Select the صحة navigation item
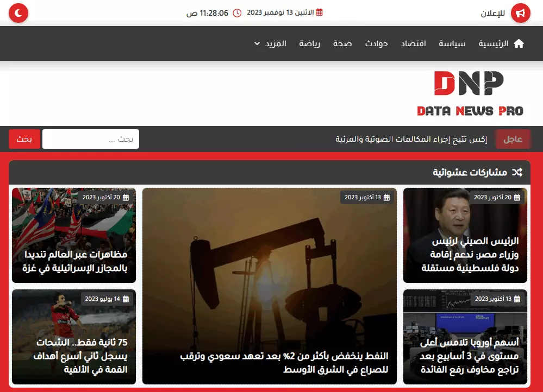This screenshot has width=543, height=392. [343, 43]
